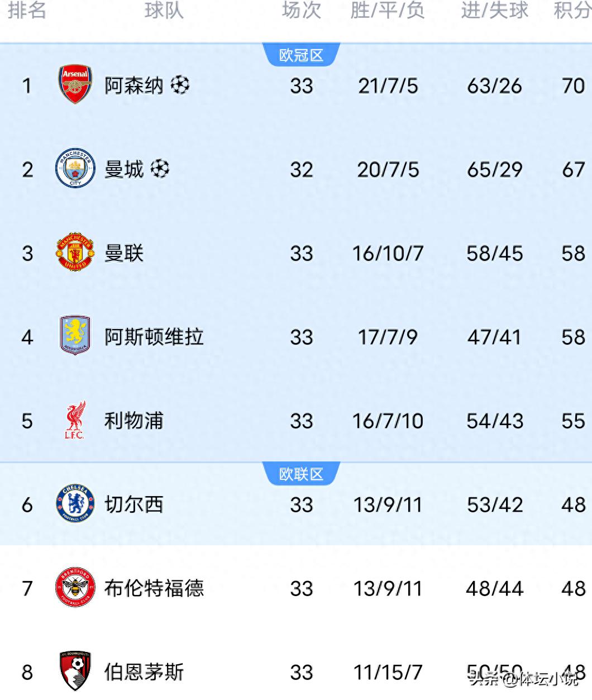592x700 pixels.
Task: Click the Chelsea club crest
Action: tap(75, 504)
